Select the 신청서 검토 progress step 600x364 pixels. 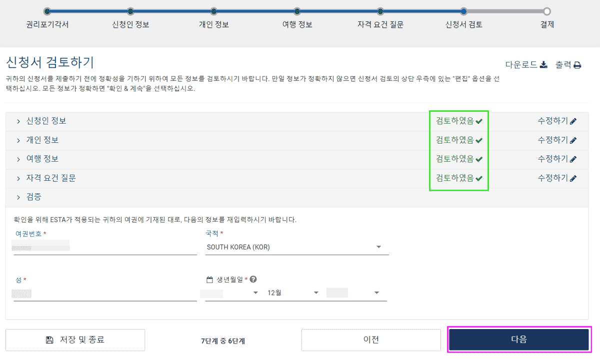463,11
